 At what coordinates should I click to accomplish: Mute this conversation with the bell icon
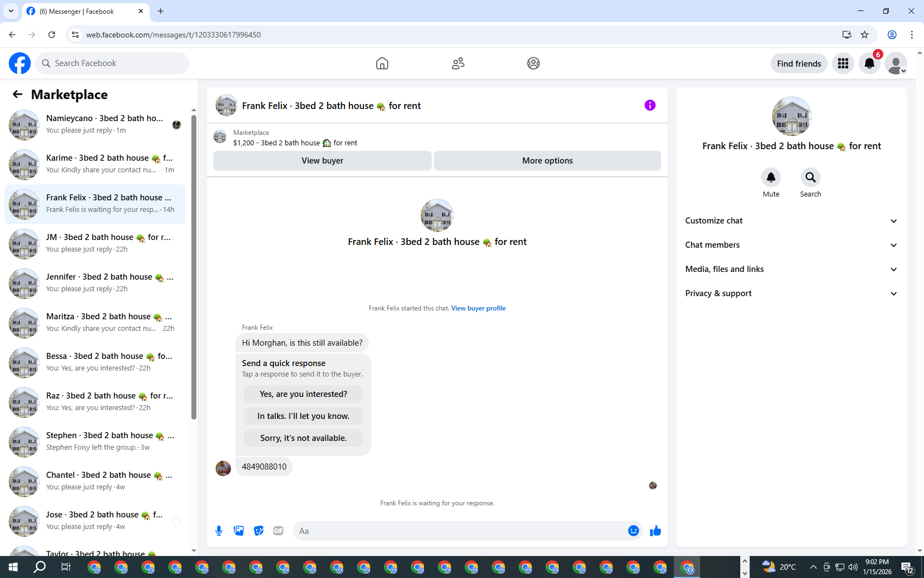(x=771, y=177)
